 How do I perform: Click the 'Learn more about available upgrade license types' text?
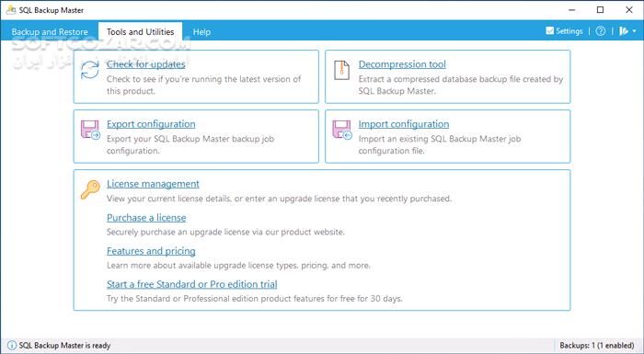(x=238, y=266)
